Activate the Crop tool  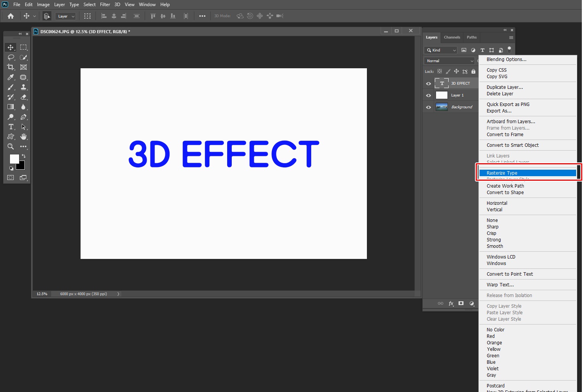click(11, 67)
